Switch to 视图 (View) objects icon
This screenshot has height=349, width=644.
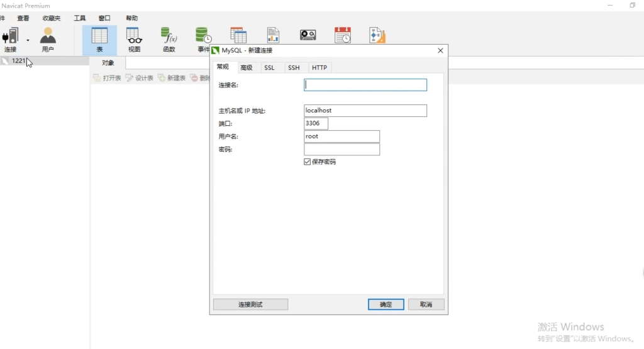(x=134, y=36)
